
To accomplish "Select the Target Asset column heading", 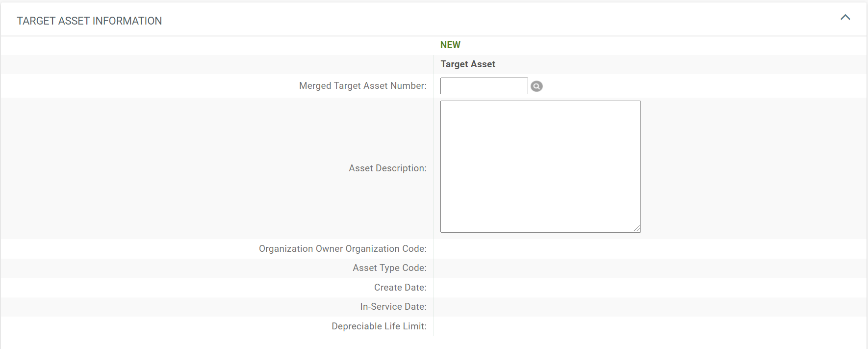I will [467, 64].
